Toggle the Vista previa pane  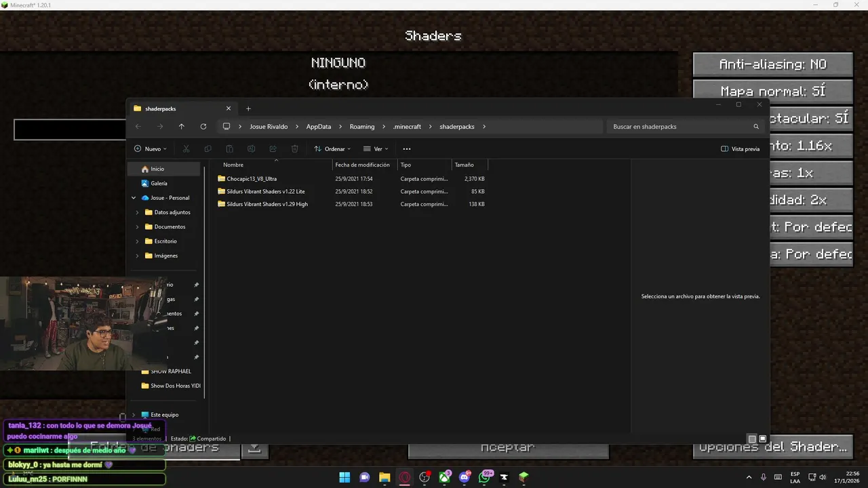point(741,148)
